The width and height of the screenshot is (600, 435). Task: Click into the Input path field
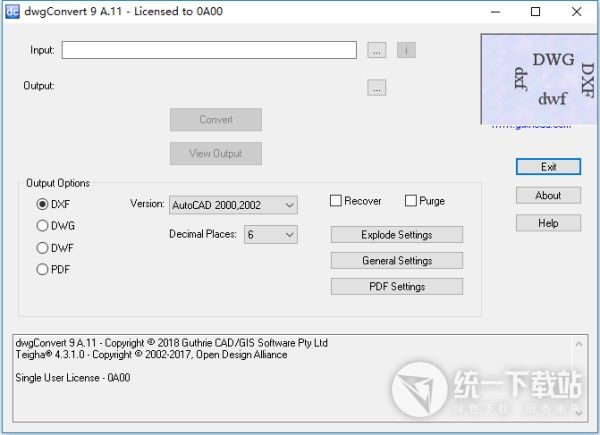(209, 50)
